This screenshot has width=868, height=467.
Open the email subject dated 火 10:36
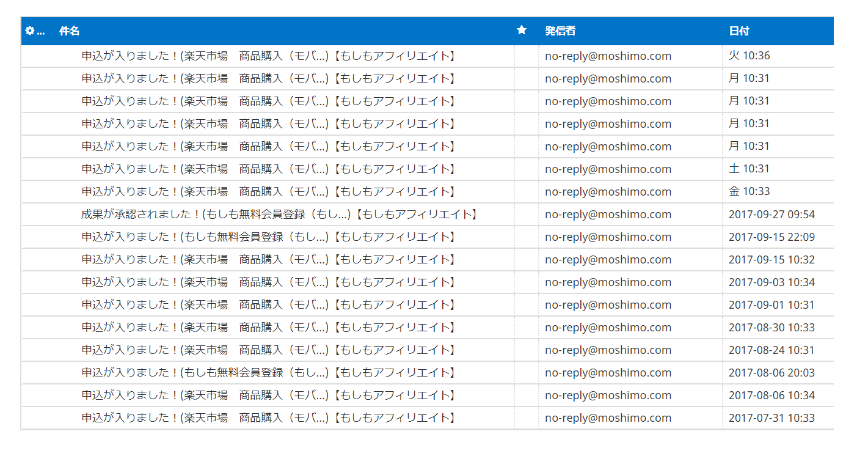point(269,56)
